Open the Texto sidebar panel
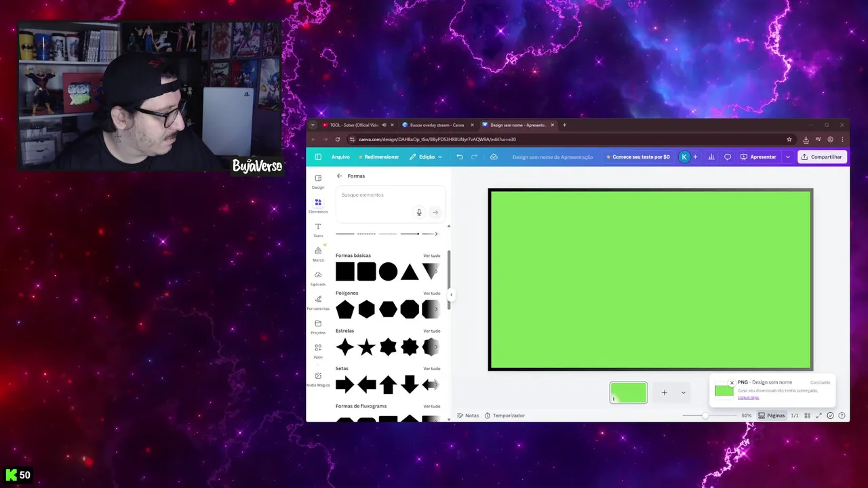 click(318, 230)
